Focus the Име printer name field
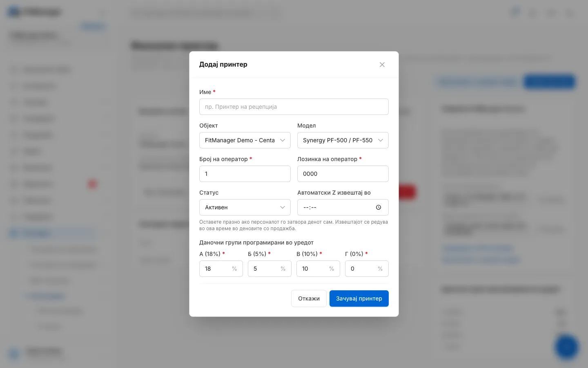 pos(294,107)
